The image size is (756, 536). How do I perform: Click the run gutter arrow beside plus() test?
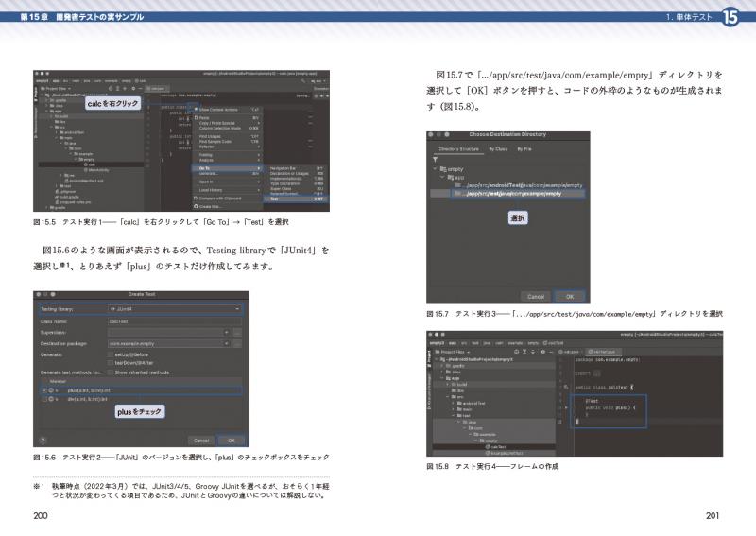[566, 407]
